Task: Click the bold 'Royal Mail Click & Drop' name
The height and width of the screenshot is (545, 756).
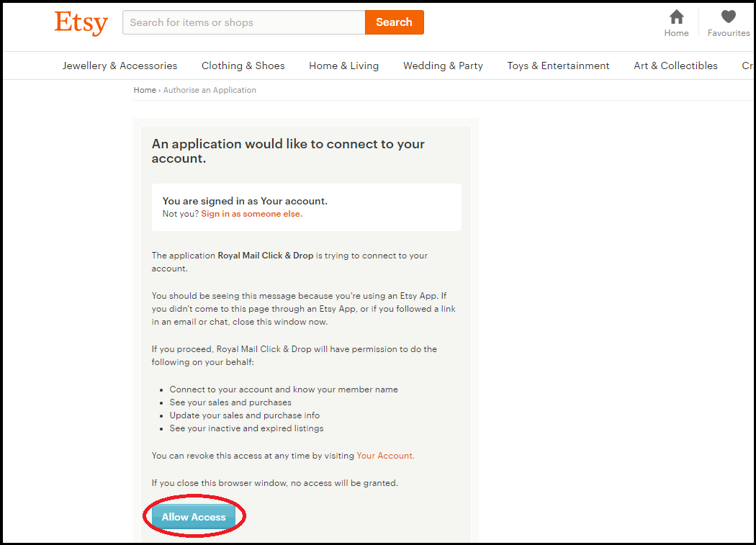Action: pyautogui.click(x=265, y=256)
